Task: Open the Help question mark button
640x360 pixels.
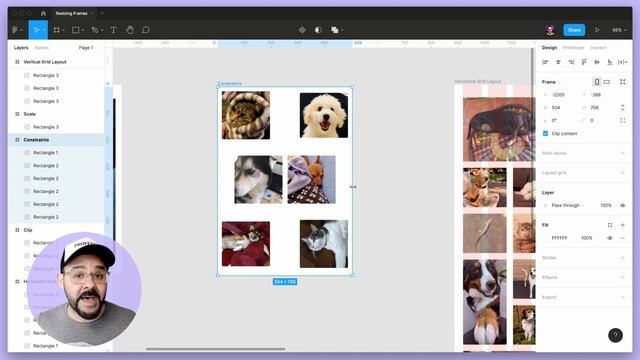Action: pyautogui.click(x=615, y=336)
